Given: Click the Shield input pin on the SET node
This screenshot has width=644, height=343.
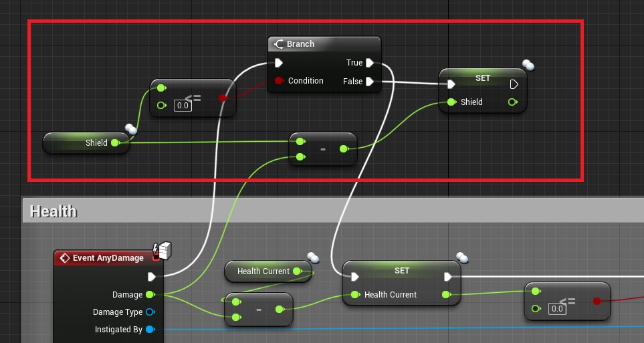Looking at the screenshot, I should (x=452, y=102).
